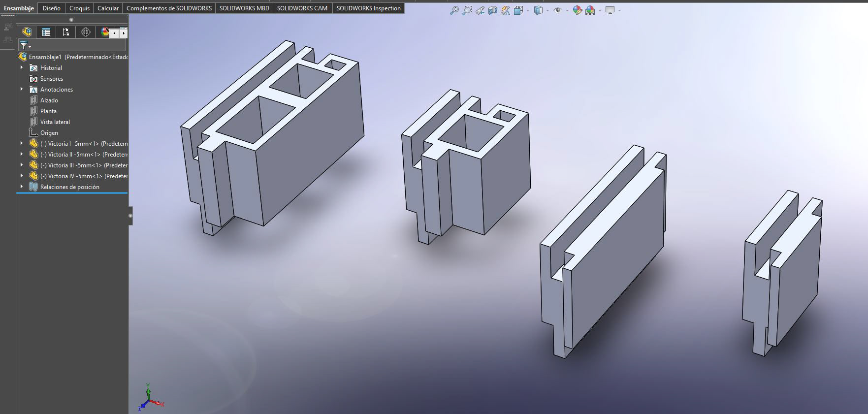Screen dimensions: 868x414
Task: Click the View Settings monitor icon
Action: coord(610,10)
